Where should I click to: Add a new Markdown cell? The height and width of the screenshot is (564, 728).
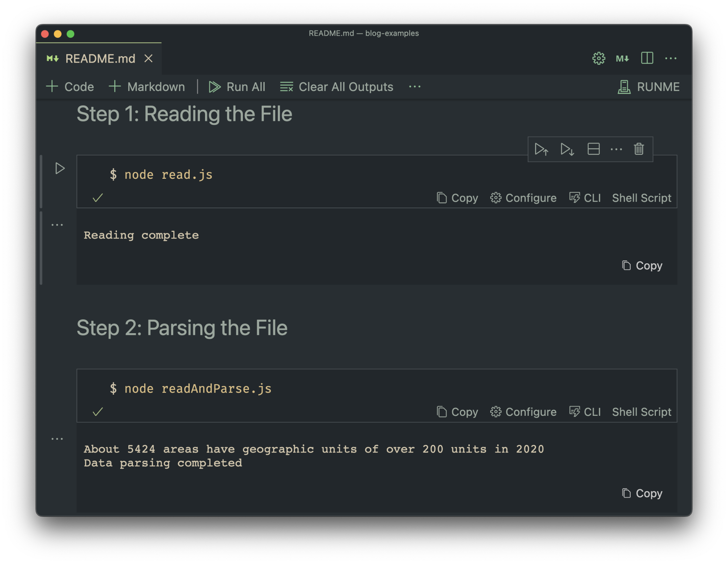(x=147, y=87)
